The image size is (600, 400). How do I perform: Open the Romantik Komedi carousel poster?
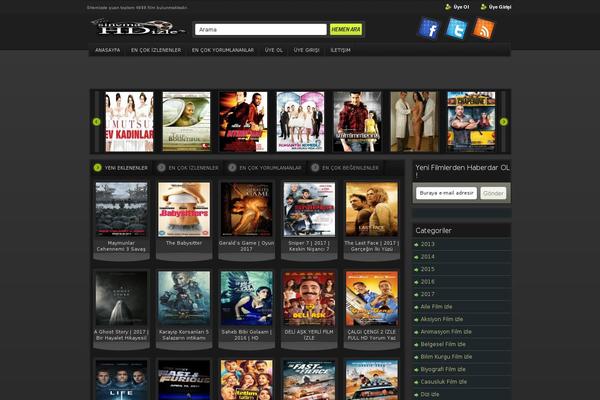[x=300, y=122]
